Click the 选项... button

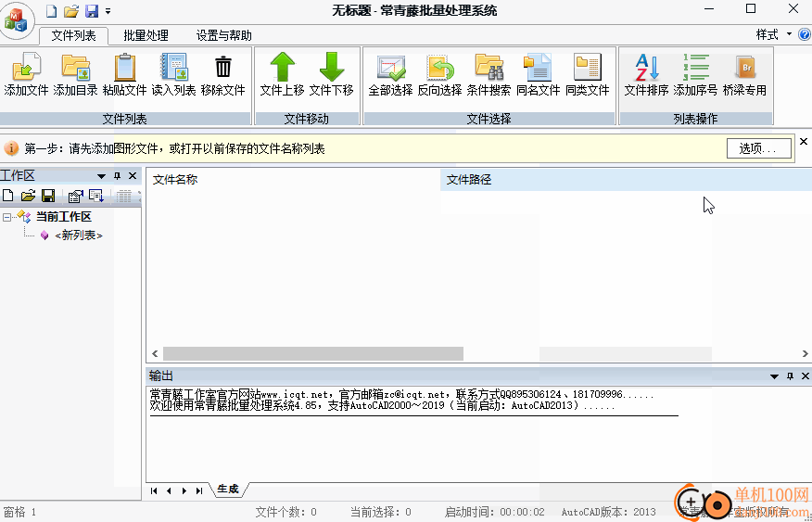coord(758,148)
